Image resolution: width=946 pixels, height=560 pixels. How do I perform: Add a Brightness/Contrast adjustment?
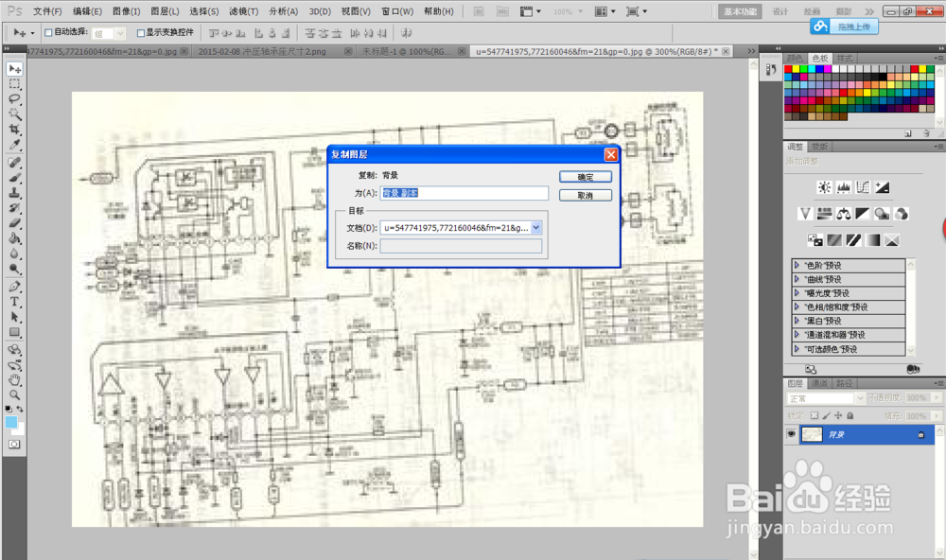tap(824, 187)
